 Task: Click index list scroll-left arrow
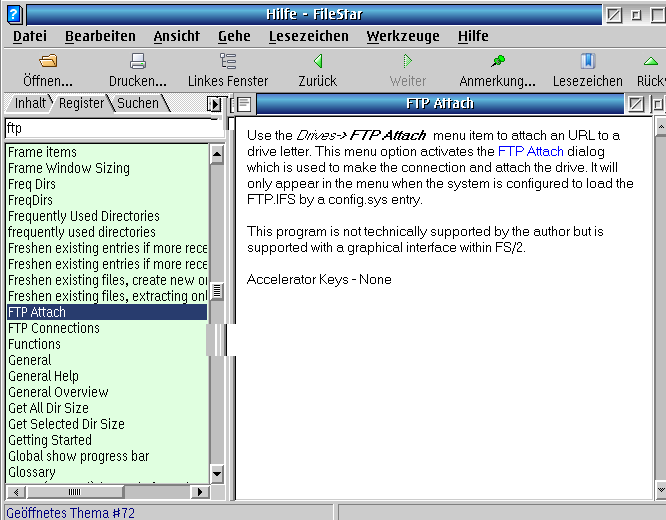coord(16,492)
